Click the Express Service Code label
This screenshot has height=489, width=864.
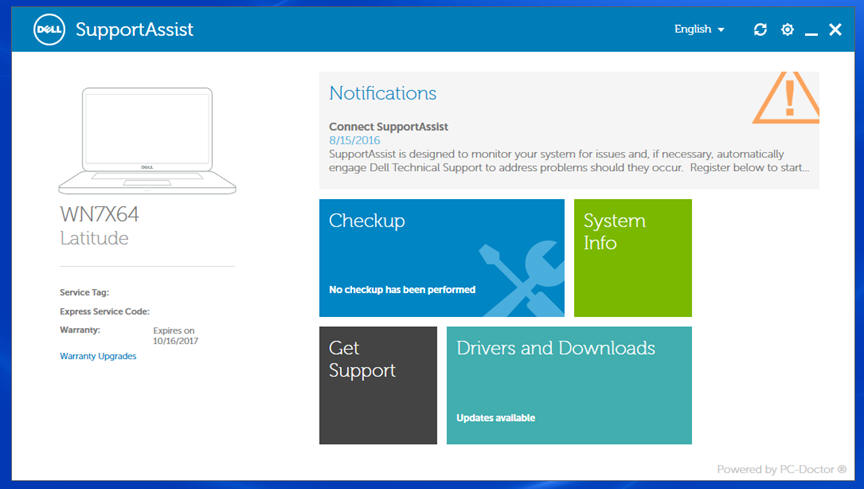point(105,311)
